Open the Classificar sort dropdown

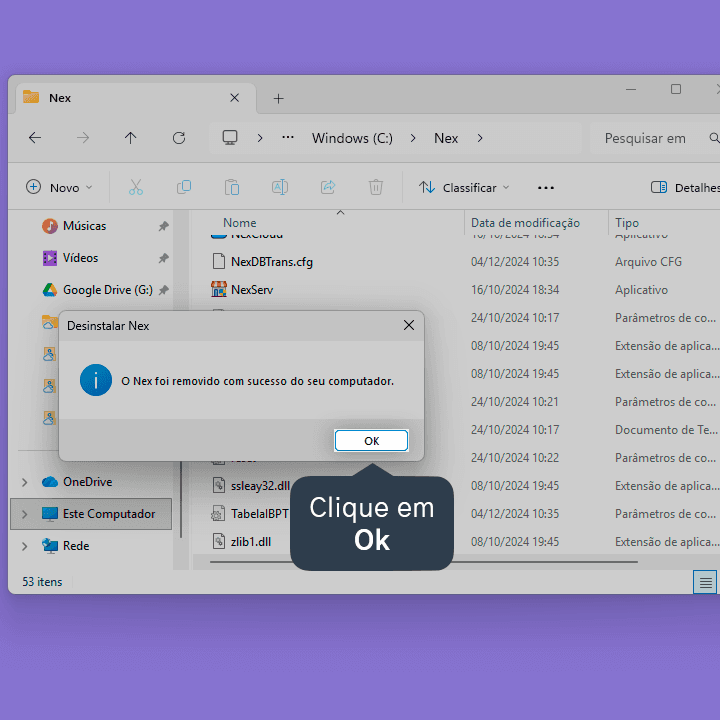click(464, 187)
